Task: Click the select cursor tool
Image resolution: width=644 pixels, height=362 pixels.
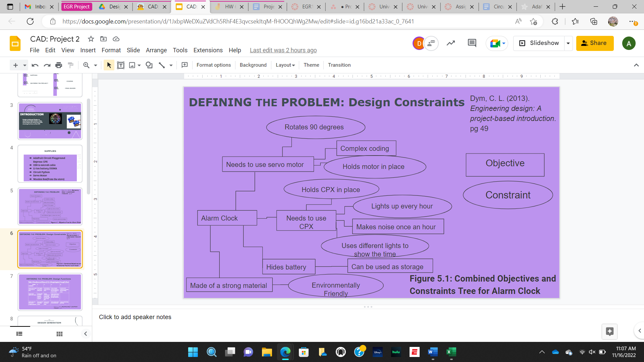Action: click(x=109, y=65)
